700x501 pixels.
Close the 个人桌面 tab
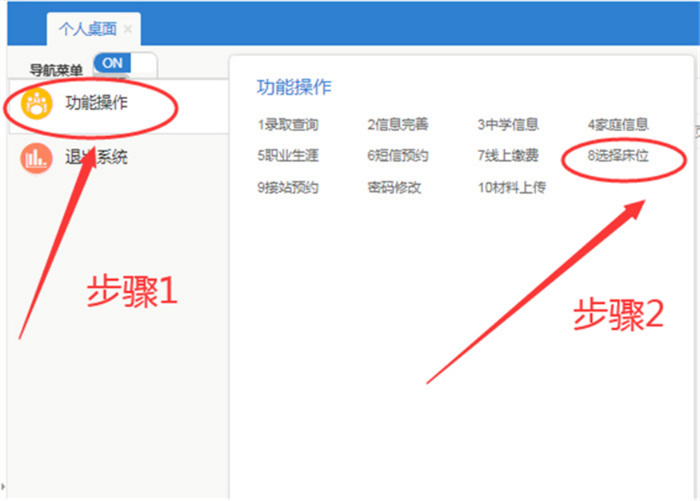127,29
